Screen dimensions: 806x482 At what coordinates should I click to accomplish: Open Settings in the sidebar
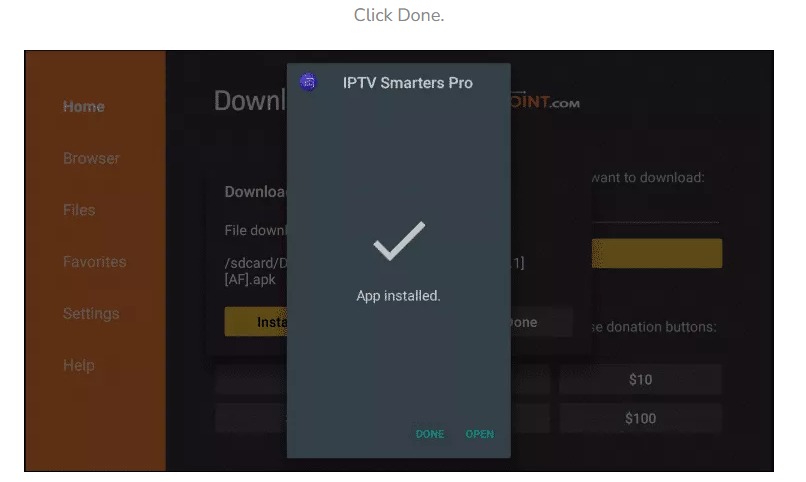pyautogui.click(x=91, y=313)
